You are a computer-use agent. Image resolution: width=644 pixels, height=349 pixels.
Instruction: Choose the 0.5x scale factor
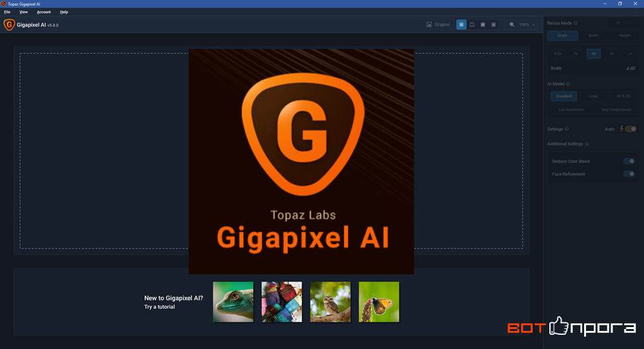tap(557, 54)
